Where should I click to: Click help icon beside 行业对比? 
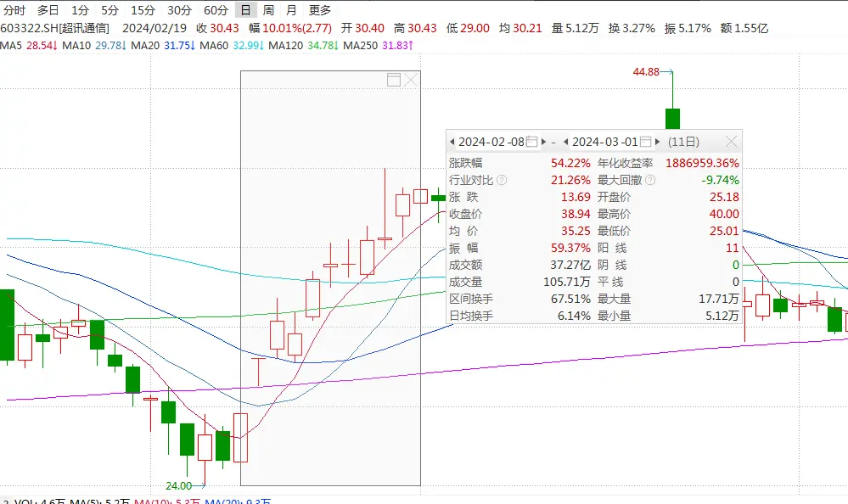click(502, 180)
